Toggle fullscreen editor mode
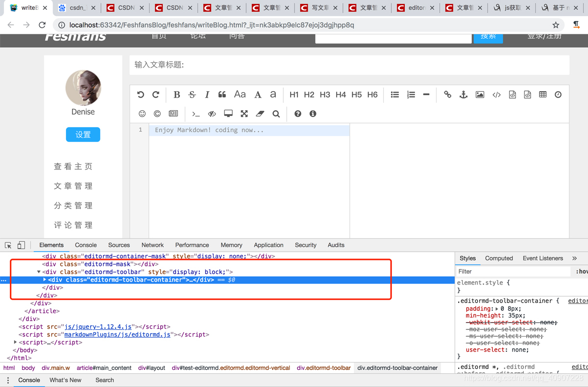Screen dimensions: 588x387 click(244, 114)
